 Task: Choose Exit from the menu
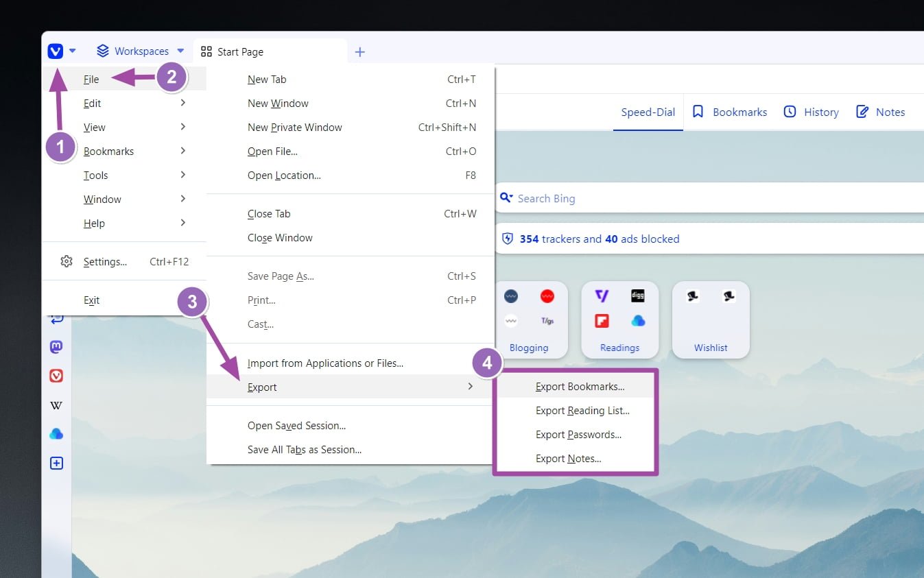pyautogui.click(x=124, y=300)
